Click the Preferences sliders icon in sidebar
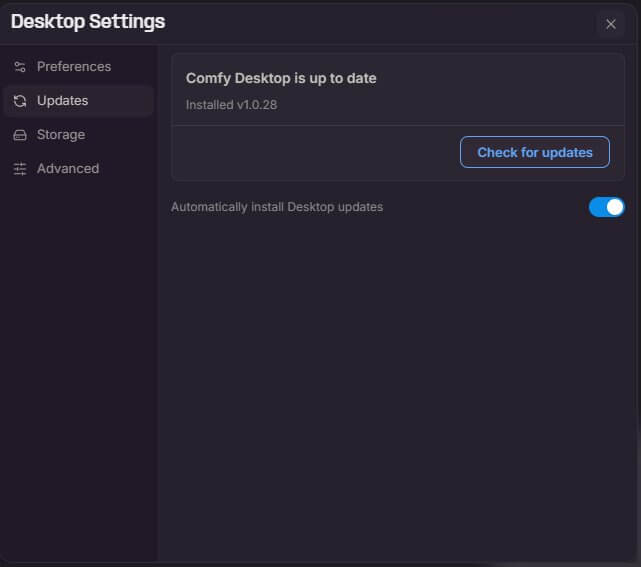 coord(20,67)
